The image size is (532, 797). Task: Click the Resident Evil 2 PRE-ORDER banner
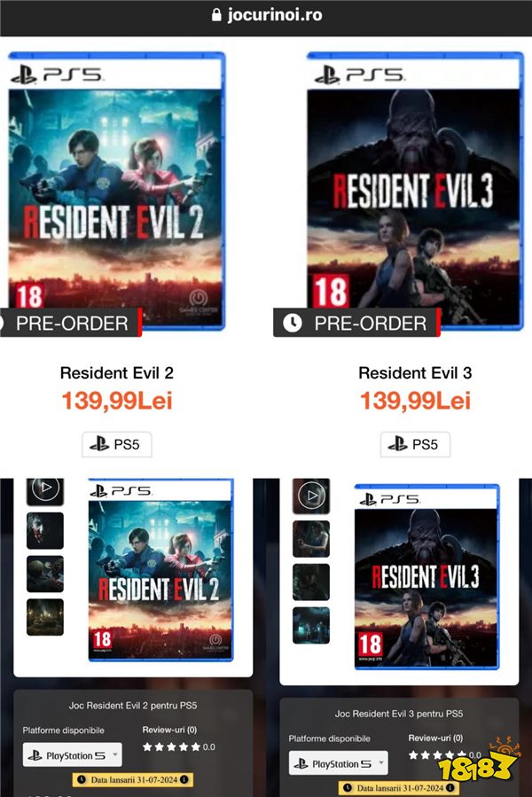coord(70,323)
